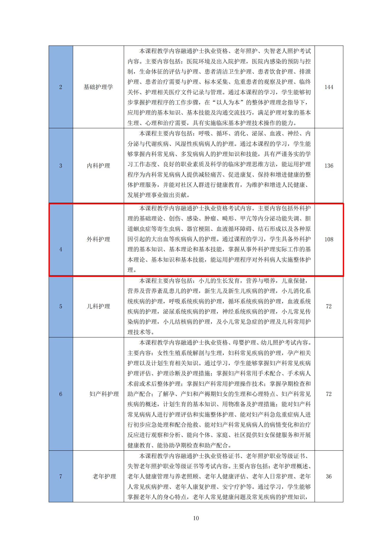Click the row number 3 cell
Screen dimensions: 392x554
pyautogui.click(x=61, y=166)
